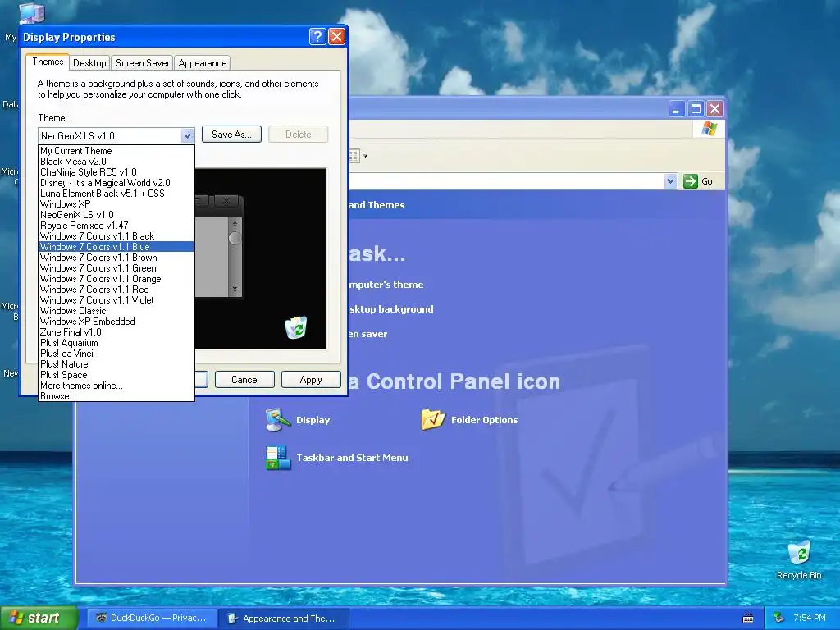
Task: Choose My Current Theme from list
Action: [x=116, y=151]
